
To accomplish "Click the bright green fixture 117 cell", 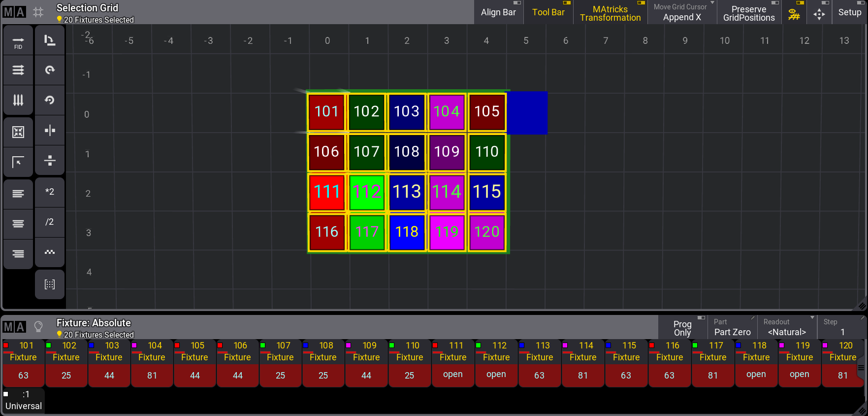I will point(367,232).
